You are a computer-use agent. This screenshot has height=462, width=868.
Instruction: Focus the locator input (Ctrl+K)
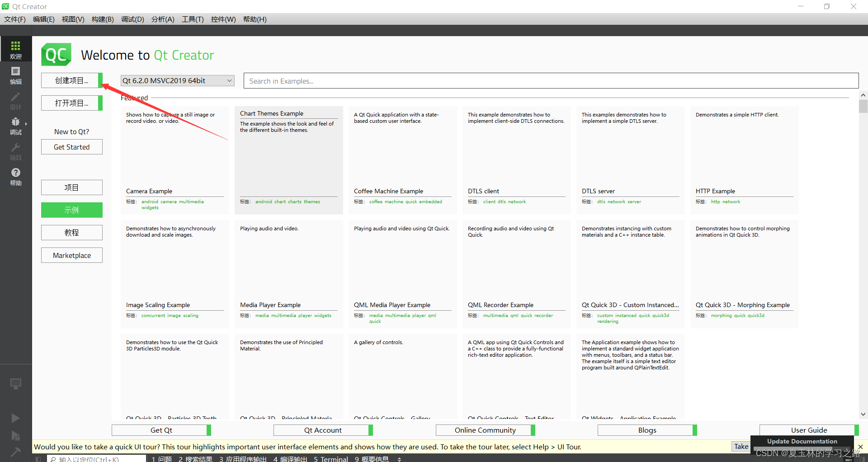tap(96, 459)
